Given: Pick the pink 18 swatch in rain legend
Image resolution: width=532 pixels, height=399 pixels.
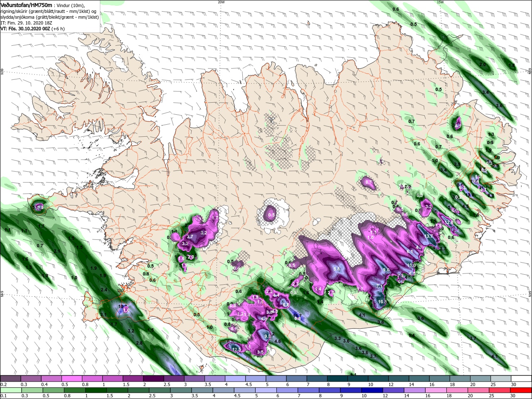Looking at the screenshot, I should pos(458,390).
